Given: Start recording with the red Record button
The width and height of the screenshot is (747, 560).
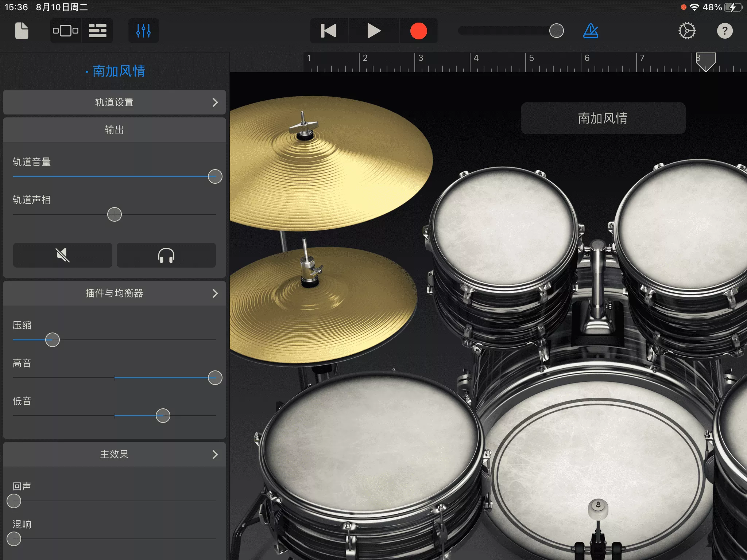Looking at the screenshot, I should click(418, 31).
